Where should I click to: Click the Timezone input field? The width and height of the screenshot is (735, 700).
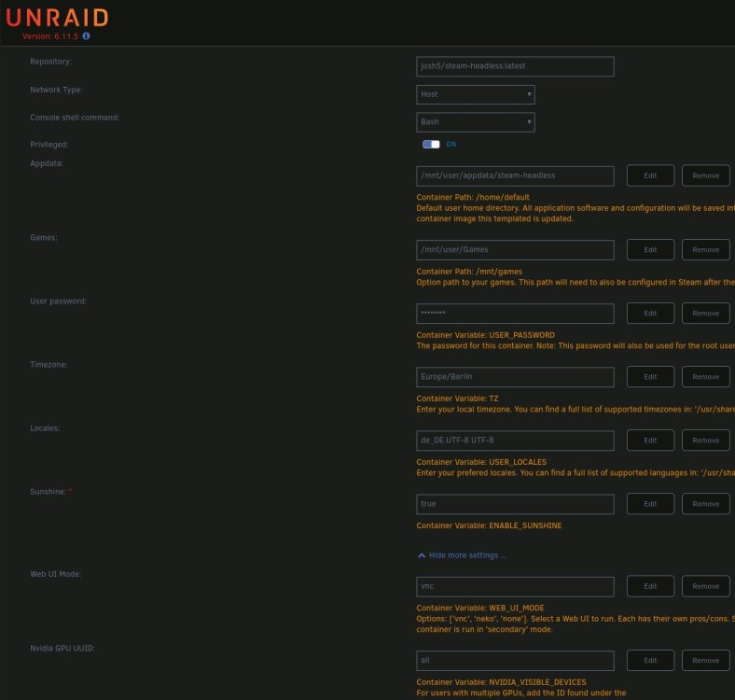click(515, 377)
